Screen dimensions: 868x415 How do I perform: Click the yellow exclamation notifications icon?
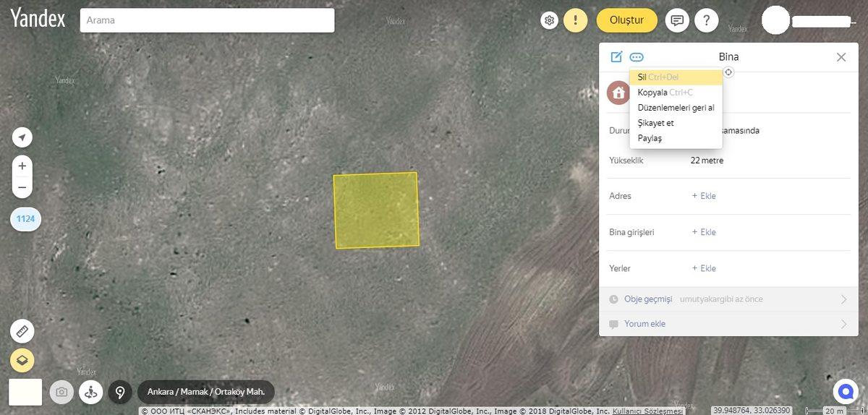tap(576, 20)
